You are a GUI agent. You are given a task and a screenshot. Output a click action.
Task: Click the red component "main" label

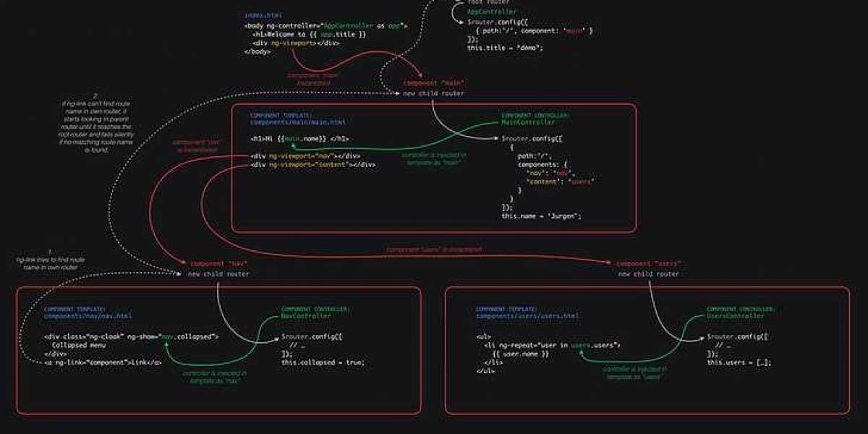(433, 83)
